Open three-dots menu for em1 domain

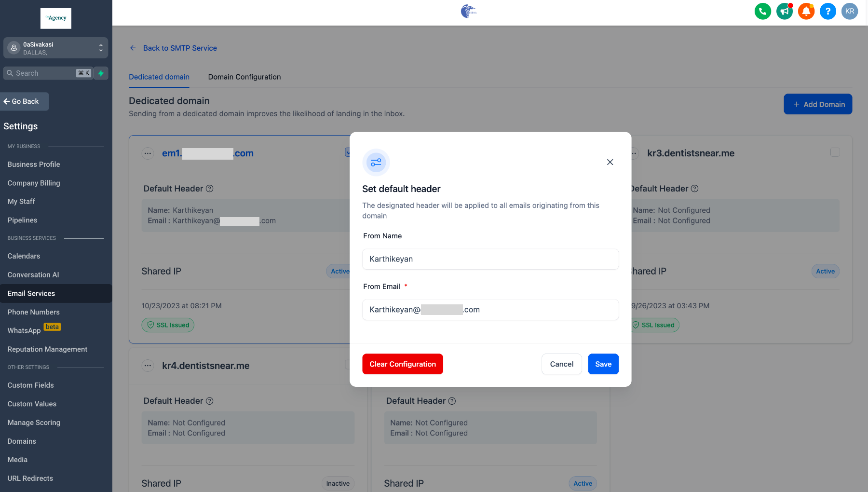pos(148,153)
